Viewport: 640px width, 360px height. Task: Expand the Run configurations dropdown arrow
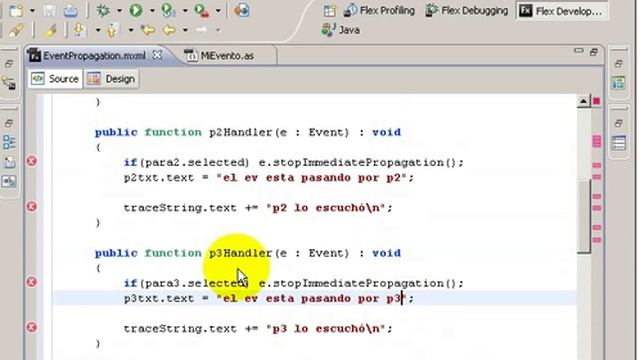(152, 11)
